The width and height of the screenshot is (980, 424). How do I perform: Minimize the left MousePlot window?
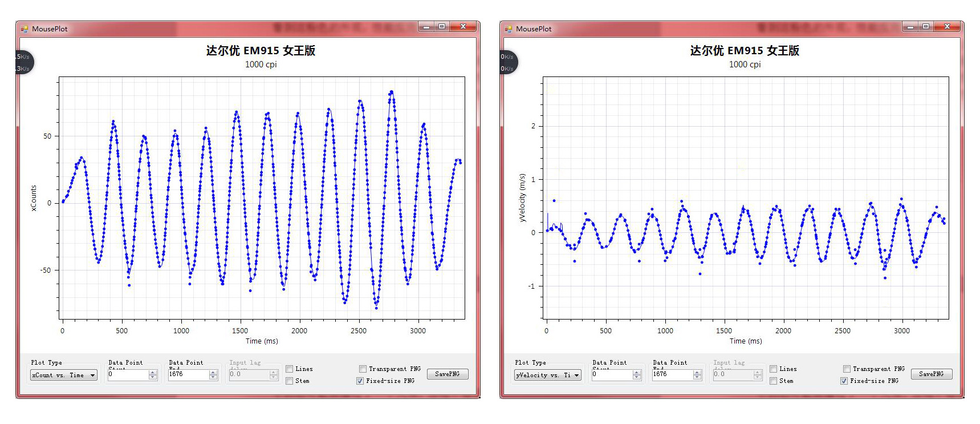click(426, 27)
